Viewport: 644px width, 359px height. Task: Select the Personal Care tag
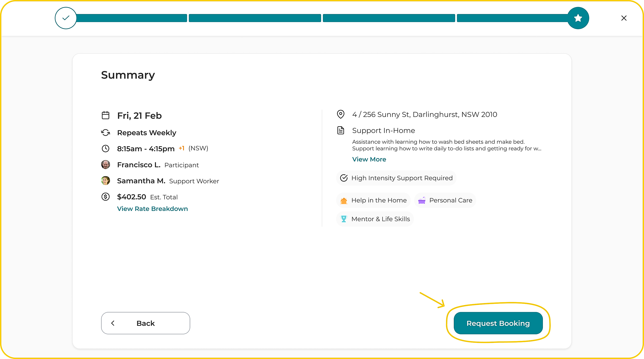(x=445, y=200)
